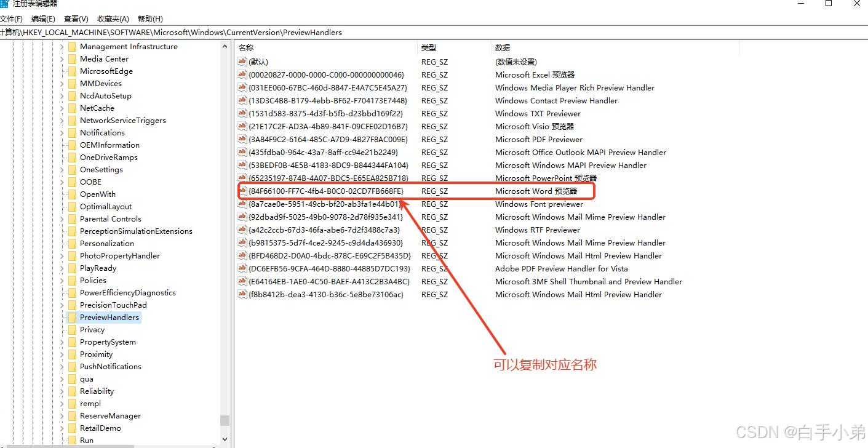Click the tree pane vertical scrollbar thumb
Image resolution: width=868 pixels, height=448 pixels.
tap(225, 420)
